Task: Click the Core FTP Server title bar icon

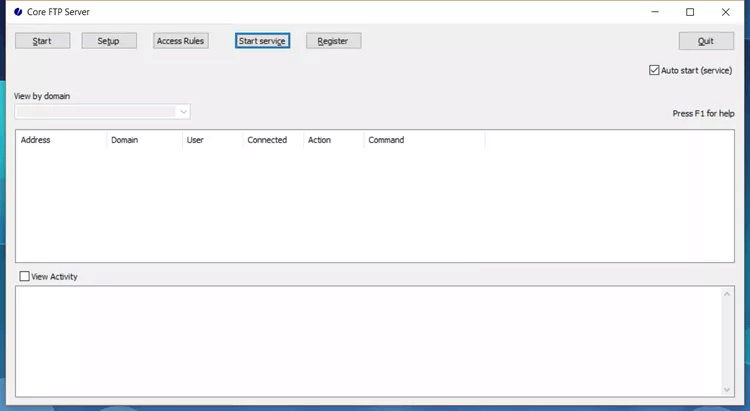Action: pyautogui.click(x=18, y=12)
